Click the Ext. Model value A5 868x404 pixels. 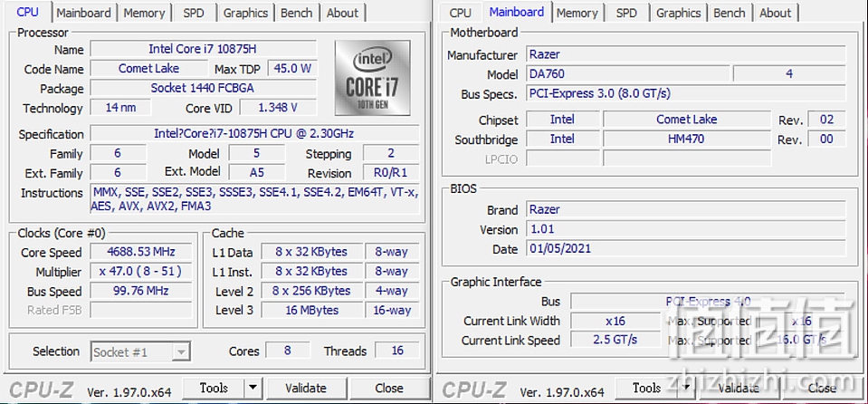coord(257,172)
